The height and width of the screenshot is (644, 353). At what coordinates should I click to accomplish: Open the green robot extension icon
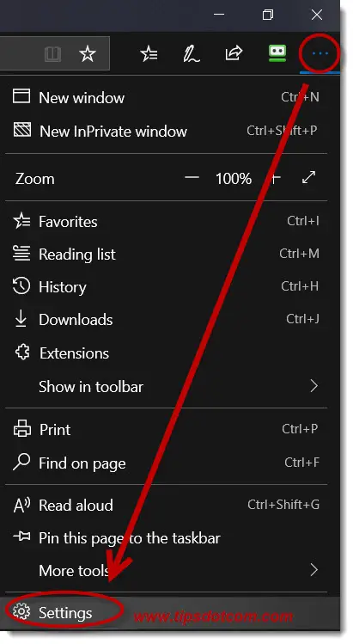[277, 53]
